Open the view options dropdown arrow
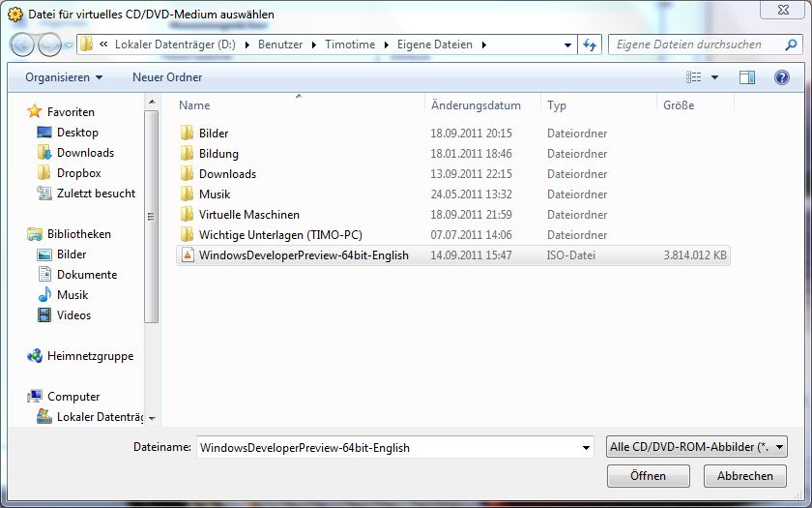812x508 pixels. pos(714,77)
